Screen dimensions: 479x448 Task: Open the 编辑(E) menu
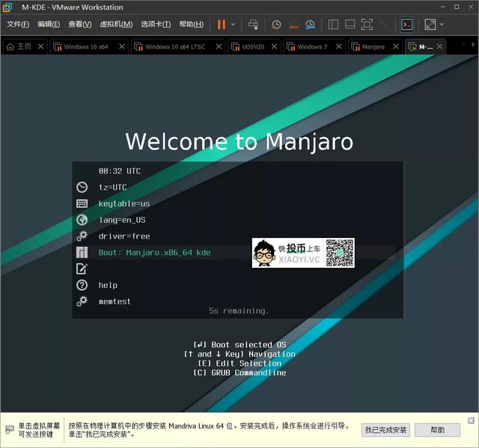49,24
